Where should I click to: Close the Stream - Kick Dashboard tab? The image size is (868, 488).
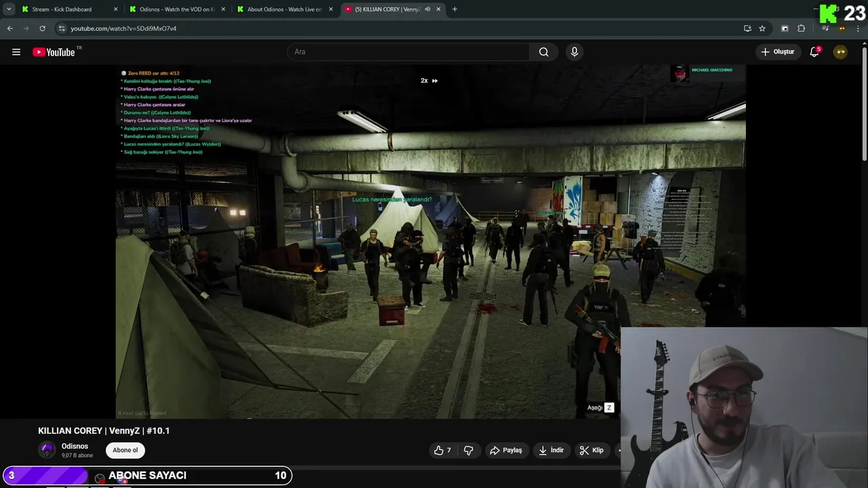[115, 9]
